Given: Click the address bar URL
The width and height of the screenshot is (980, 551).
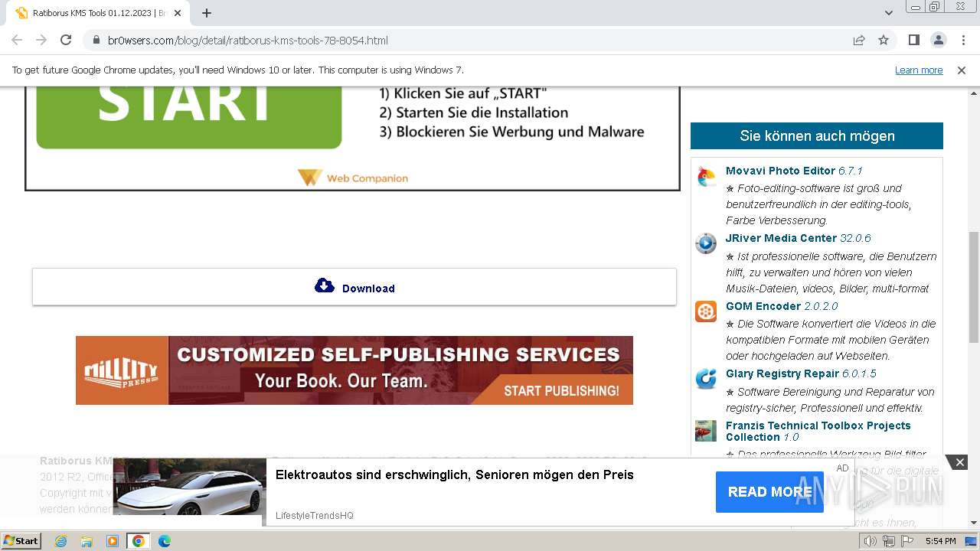Looking at the screenshot, I should click(x=248, y=41).
